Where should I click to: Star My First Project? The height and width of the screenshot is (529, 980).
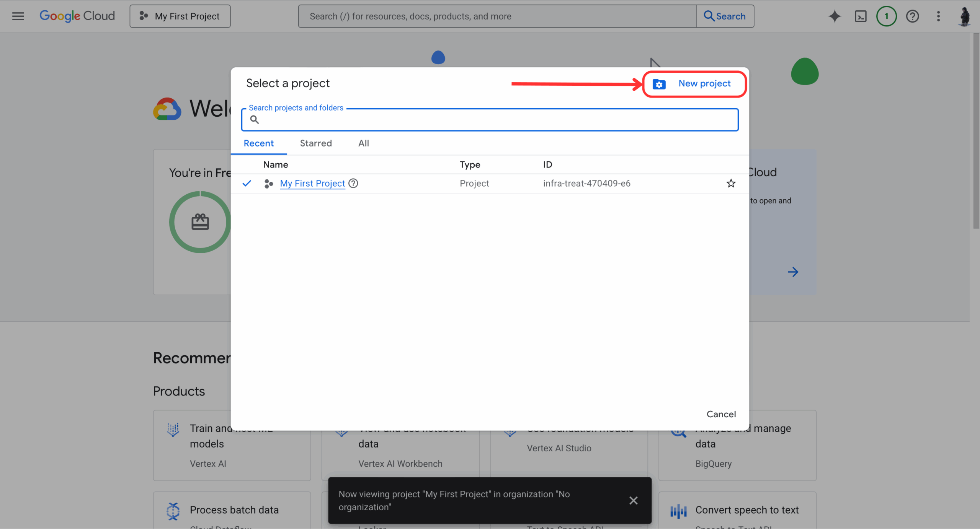731,183
